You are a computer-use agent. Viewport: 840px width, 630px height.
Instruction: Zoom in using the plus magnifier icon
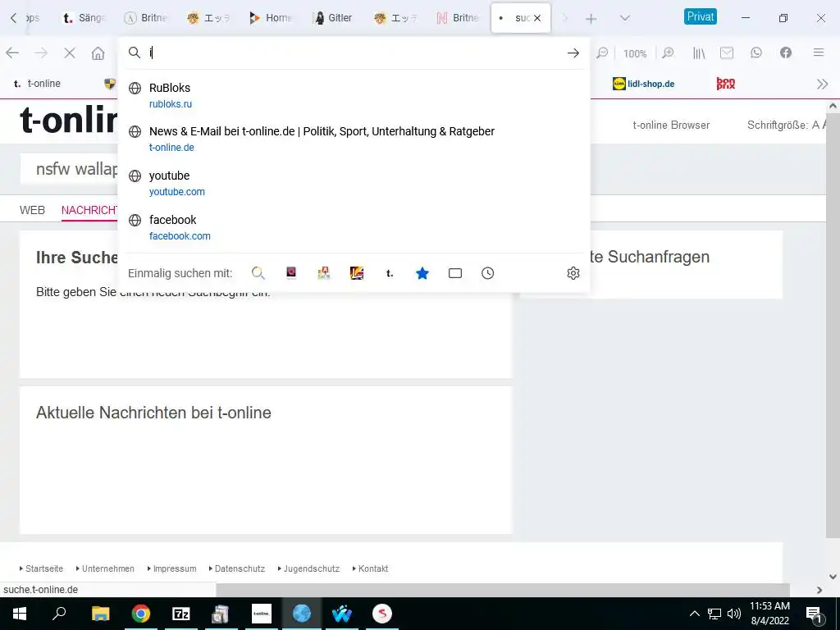click(x=668, y=52)
